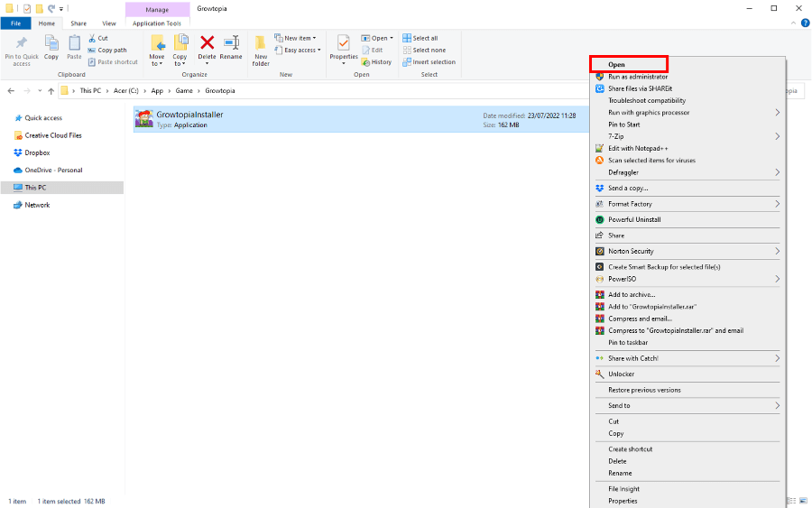Open the ribbon Open dropdown
This screenshot has width=812, height=508.
click(x=377, y=38)
